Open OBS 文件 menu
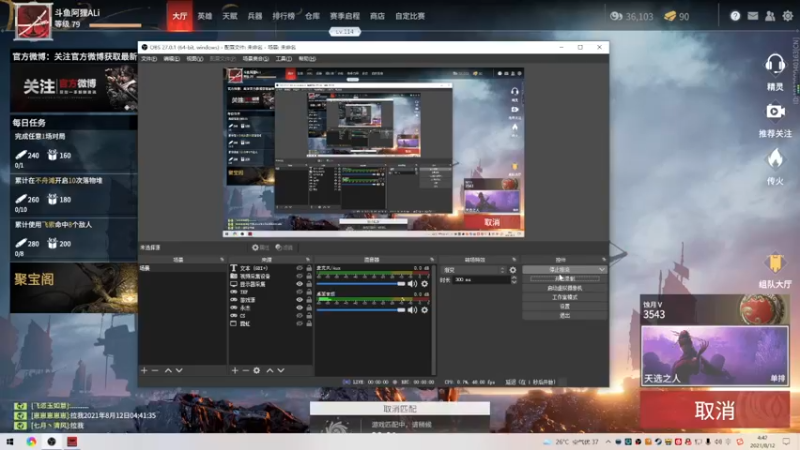The image size is (800, 450). [x=149, y=59]
